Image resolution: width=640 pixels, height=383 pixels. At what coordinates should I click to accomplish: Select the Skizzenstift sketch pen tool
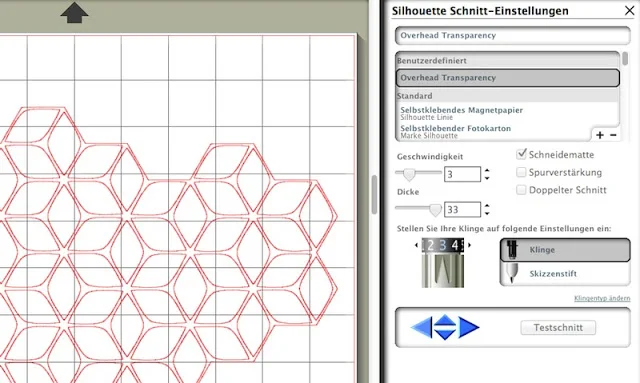[565, 274]
